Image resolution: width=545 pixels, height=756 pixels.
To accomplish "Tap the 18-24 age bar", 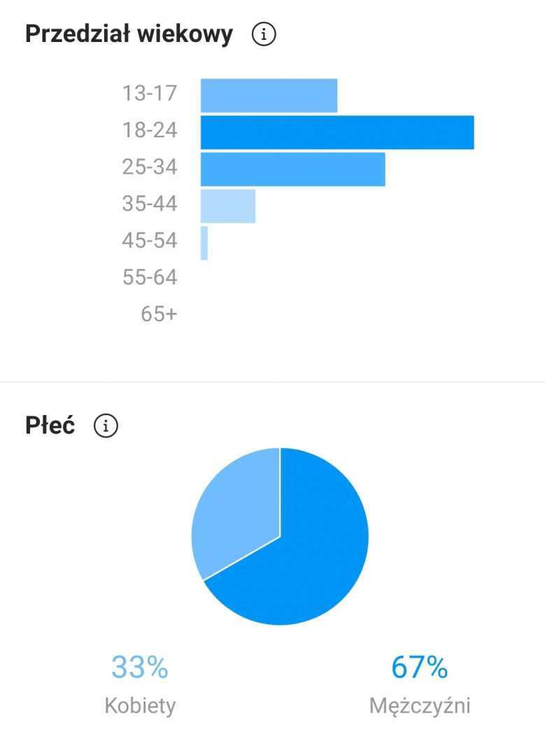I will click(x=337, y=132).
